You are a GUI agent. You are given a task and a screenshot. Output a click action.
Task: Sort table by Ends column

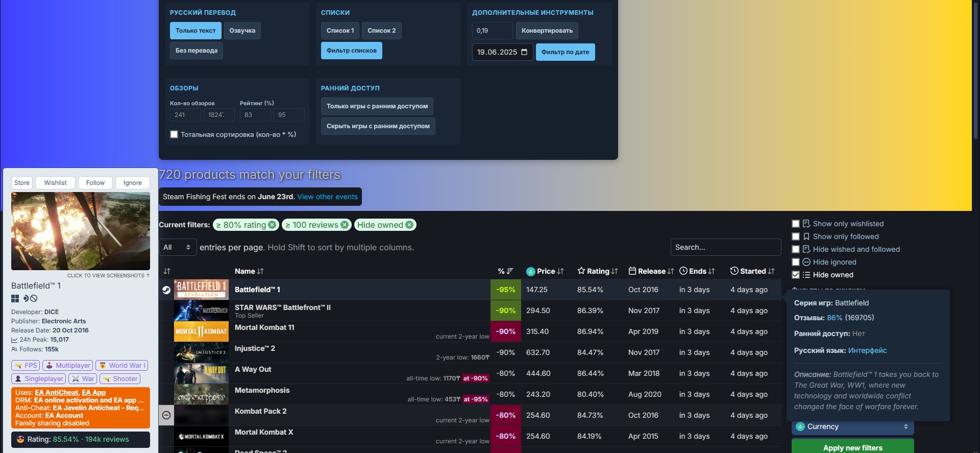pos(697,271)
